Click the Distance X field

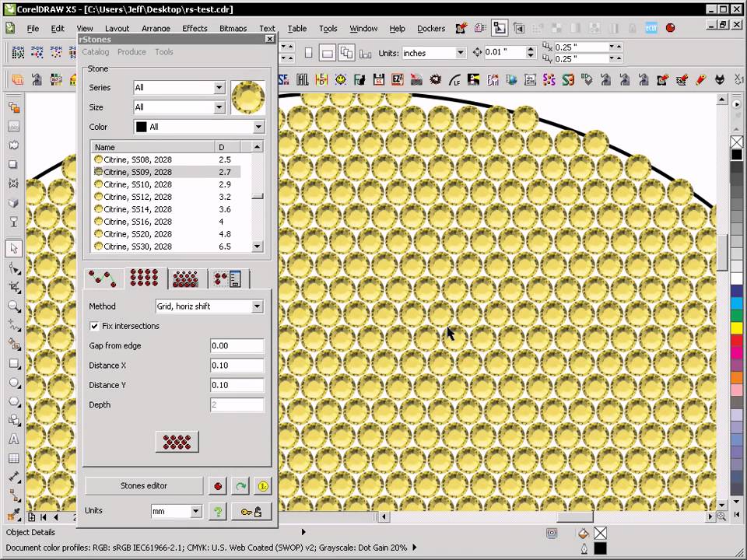click(237, 366)
